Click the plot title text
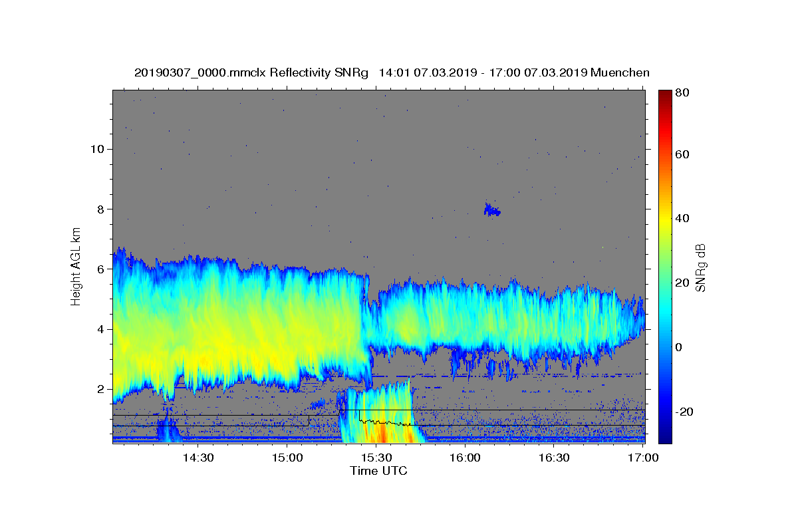The width and height of the screenshot is (798, 532). 392,72
